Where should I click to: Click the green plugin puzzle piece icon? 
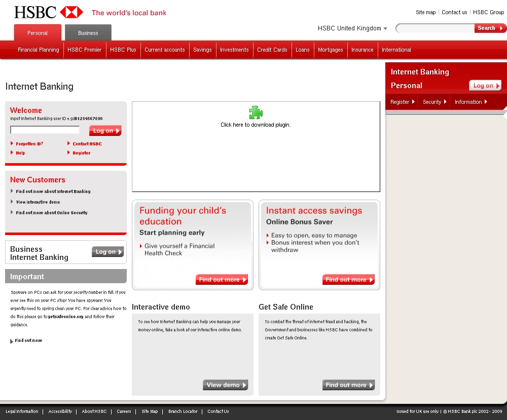(256, 112)
